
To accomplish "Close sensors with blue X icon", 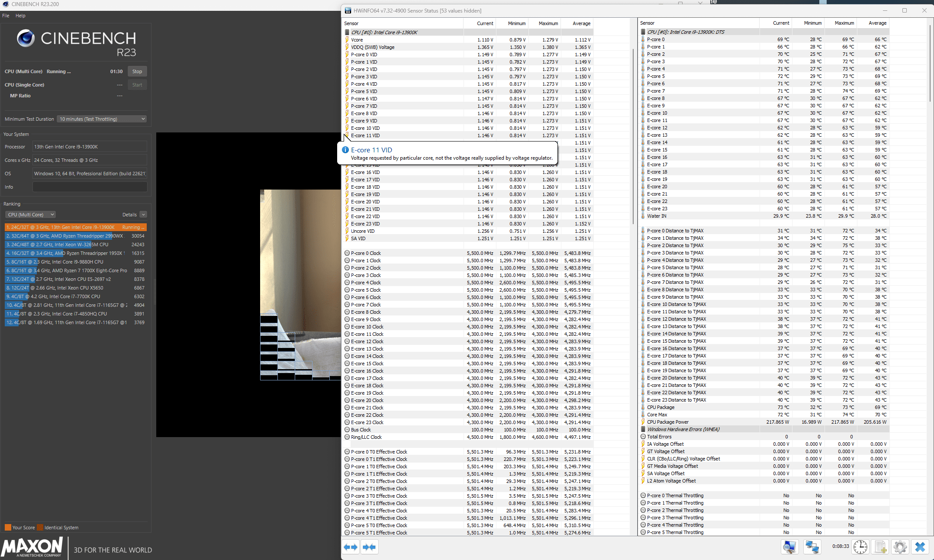I will (x=920, y=547).
